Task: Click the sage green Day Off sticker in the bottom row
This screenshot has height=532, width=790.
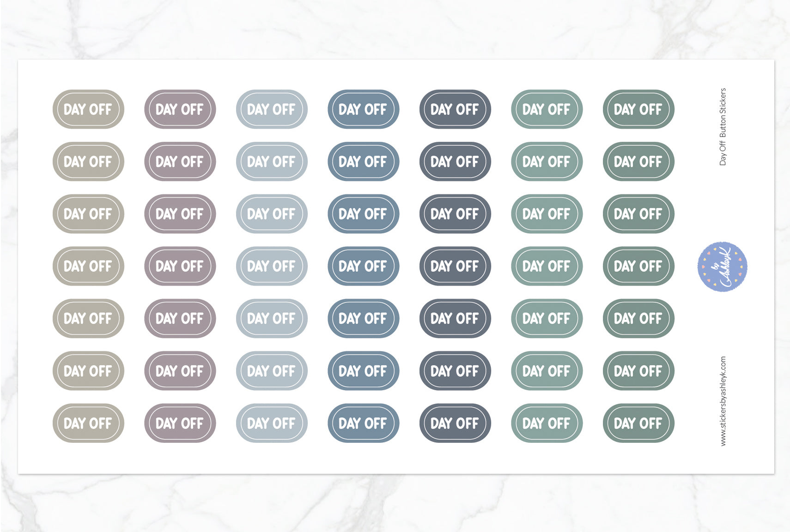Action: (x=547, y=423)
